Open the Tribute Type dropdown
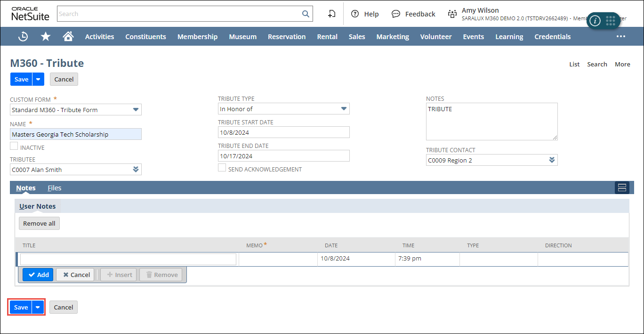 click(344, 109)
